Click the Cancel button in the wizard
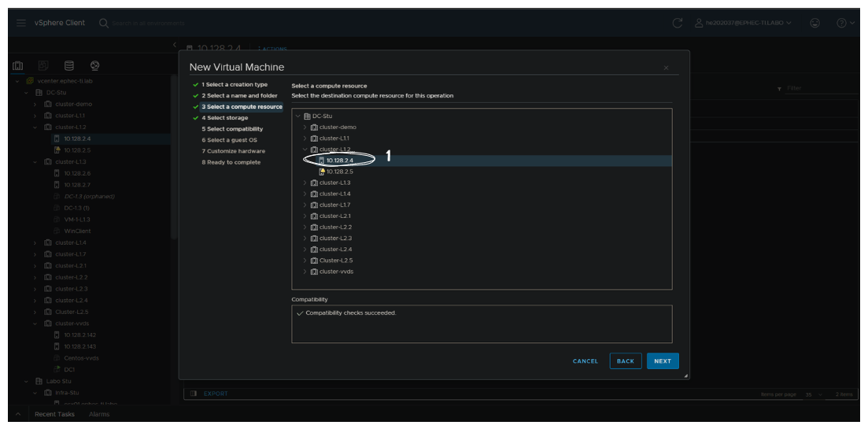The height and width of the screenshot is (429, 868). 585,361
